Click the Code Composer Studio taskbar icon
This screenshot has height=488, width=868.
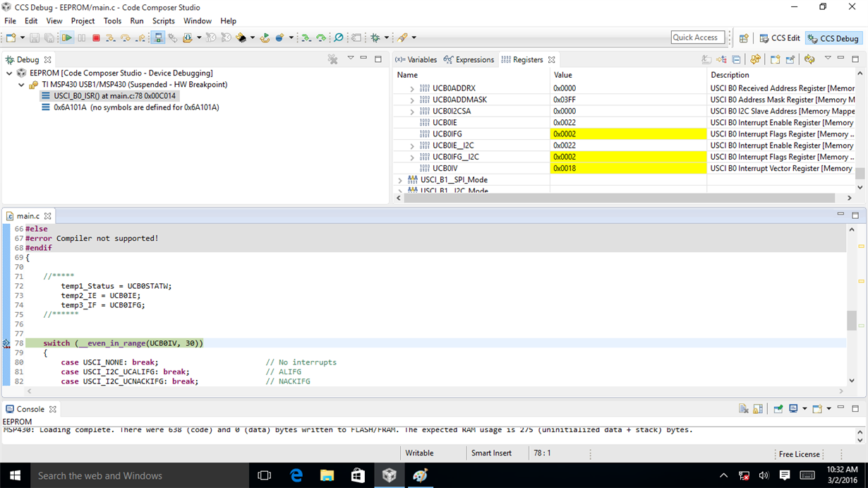[390, 475]
